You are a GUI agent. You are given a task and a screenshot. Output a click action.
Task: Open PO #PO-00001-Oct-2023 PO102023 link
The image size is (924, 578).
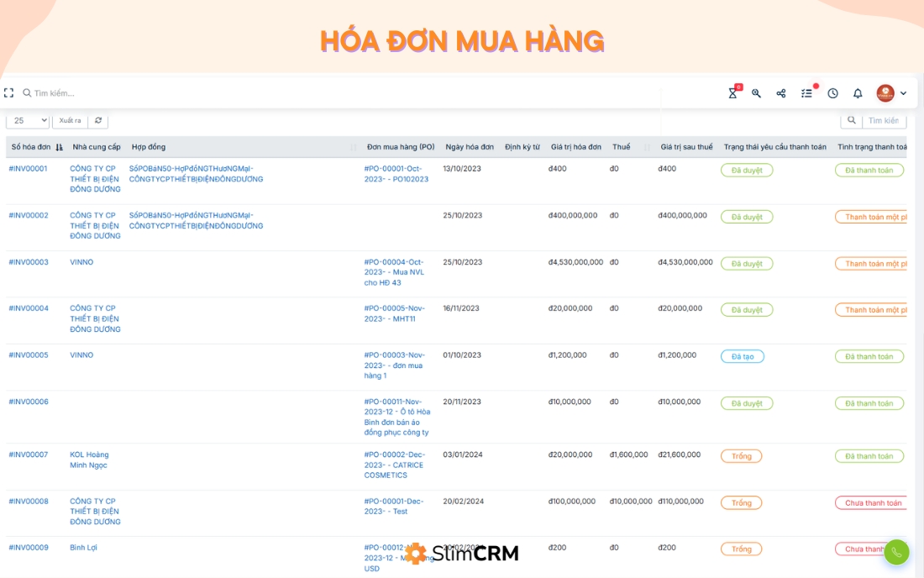tap(396, 174)
